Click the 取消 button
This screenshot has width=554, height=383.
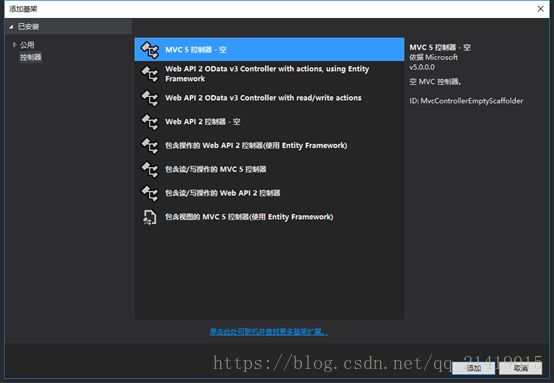[520, 368]
